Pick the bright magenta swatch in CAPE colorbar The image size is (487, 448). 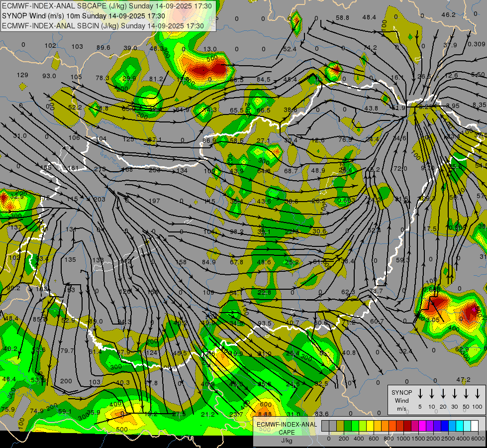[x=422, y=426]
